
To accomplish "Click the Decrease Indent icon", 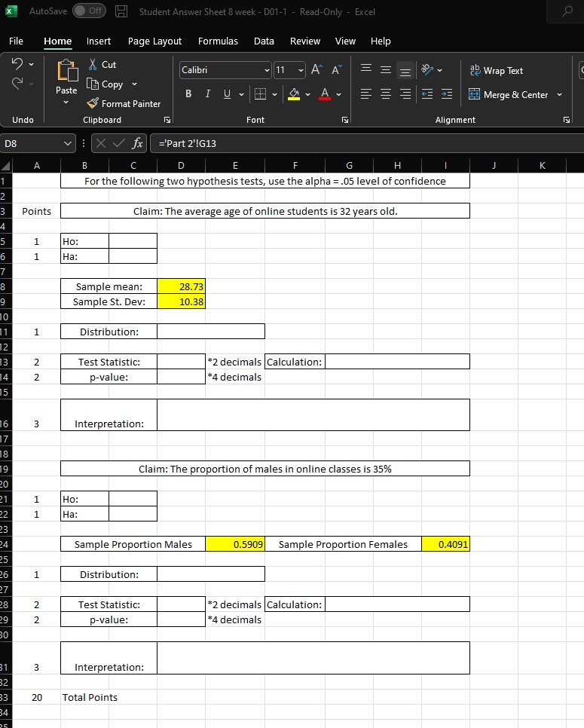I will tap(427, 94).
